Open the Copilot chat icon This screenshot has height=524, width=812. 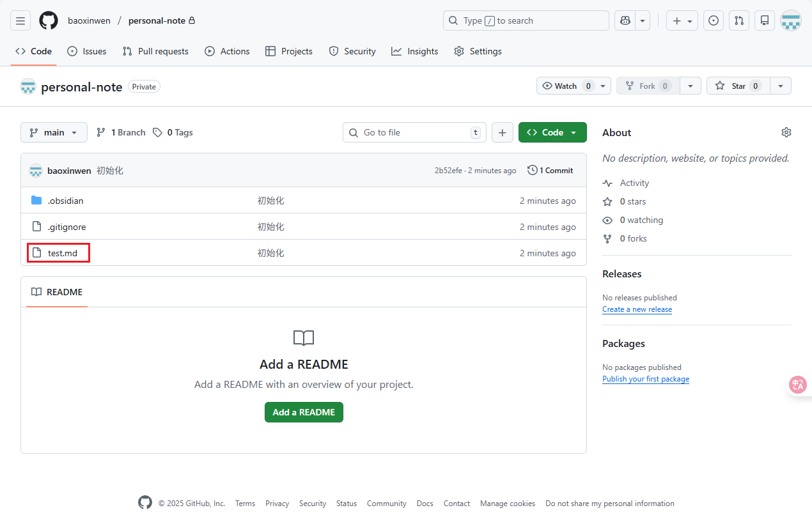point(625,20)
